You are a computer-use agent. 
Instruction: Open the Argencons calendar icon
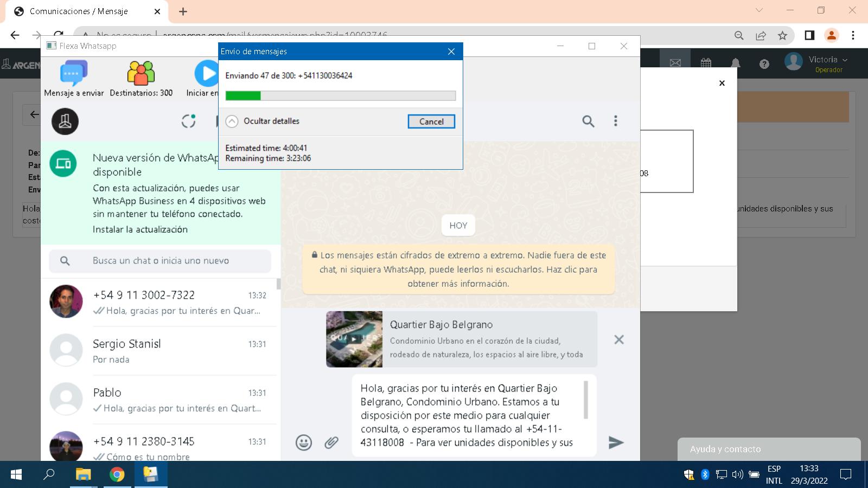[x=706, y=63]
